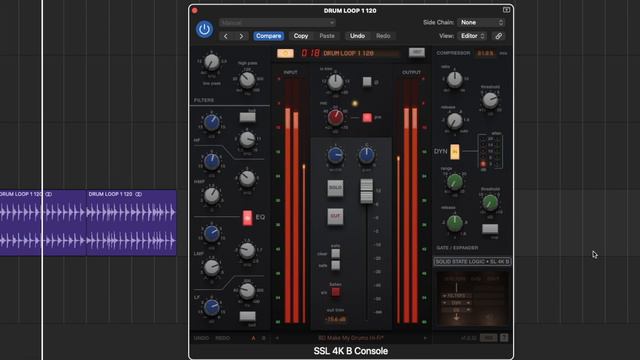Image resolution: width=640 pixels, height=360 pixels.
Task: Click the high pass filter knob
Action: pyautogui.click(x=247, y=80)
